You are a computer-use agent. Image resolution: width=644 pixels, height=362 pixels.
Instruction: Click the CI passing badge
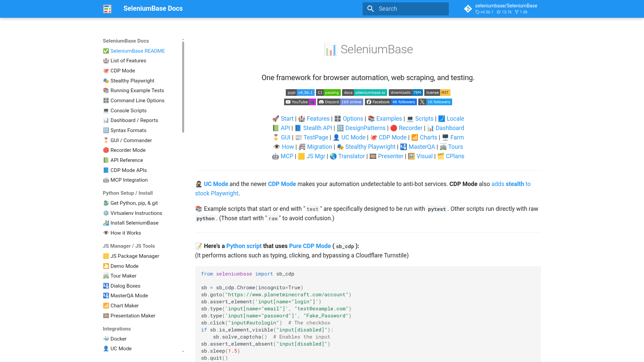point(328,93)
